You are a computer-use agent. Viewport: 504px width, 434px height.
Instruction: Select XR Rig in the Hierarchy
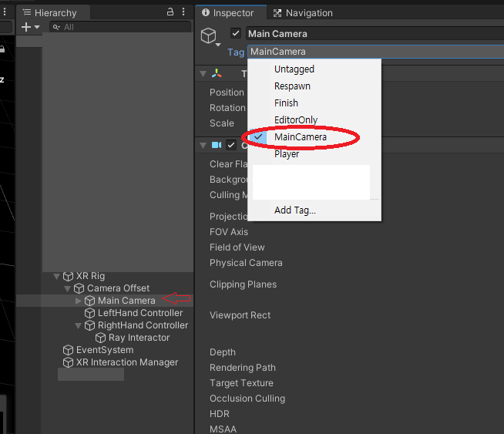coord(90,276)
